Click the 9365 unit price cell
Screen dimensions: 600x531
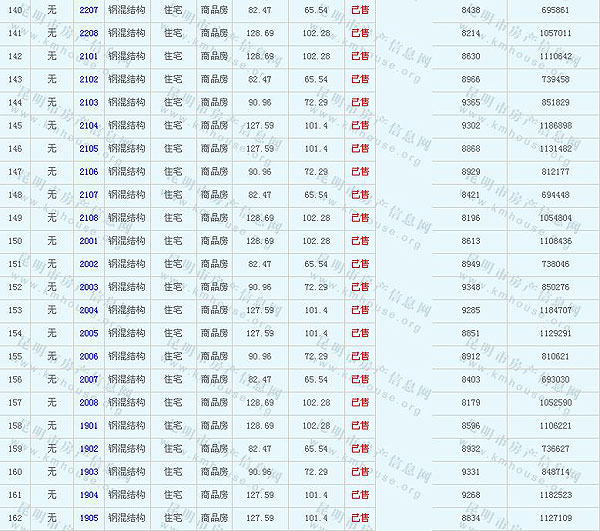[470, 102]
